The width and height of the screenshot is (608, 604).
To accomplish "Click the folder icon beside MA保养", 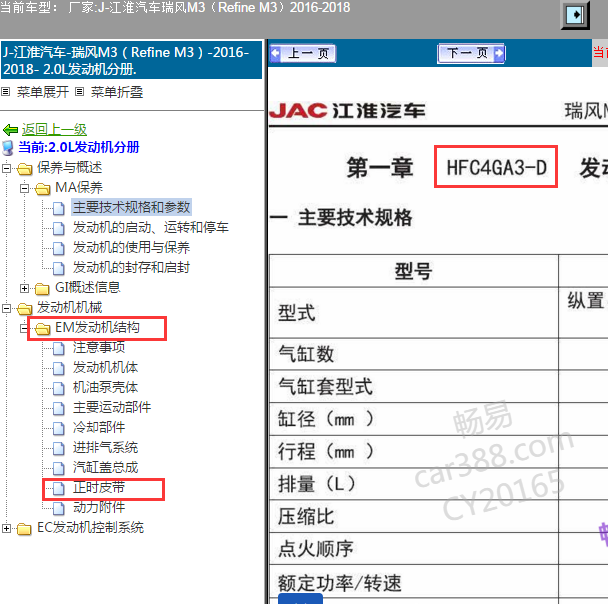I will (x=43, y=189).
